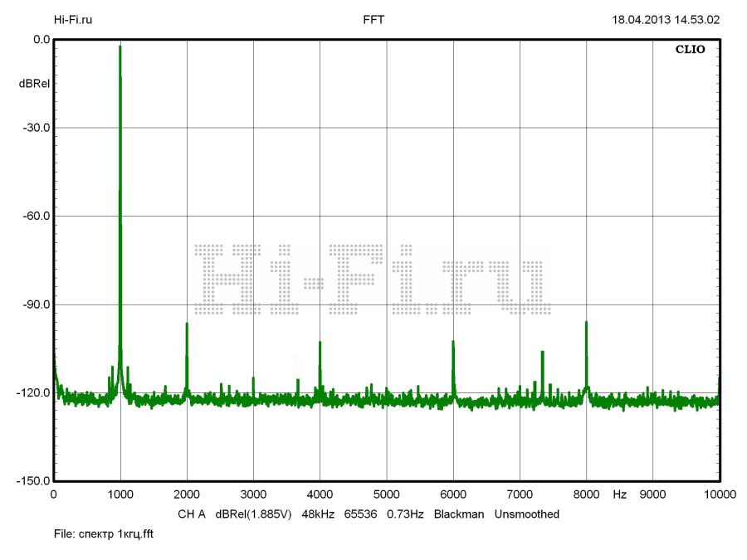Click the Hi-Fi.ru watermark in the plot center
This screenshot has height=560, width=747.
372,279
